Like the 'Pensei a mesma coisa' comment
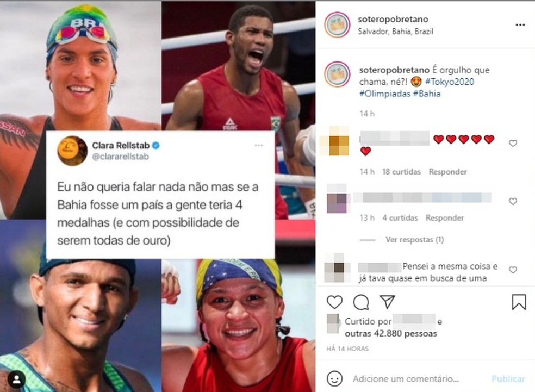535x392 pixels. [x=513, y=270]
